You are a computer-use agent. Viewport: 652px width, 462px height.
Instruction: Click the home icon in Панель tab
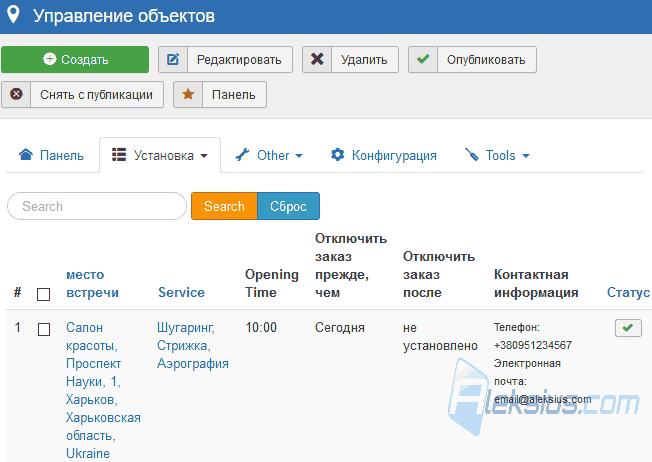coord(26,155)
